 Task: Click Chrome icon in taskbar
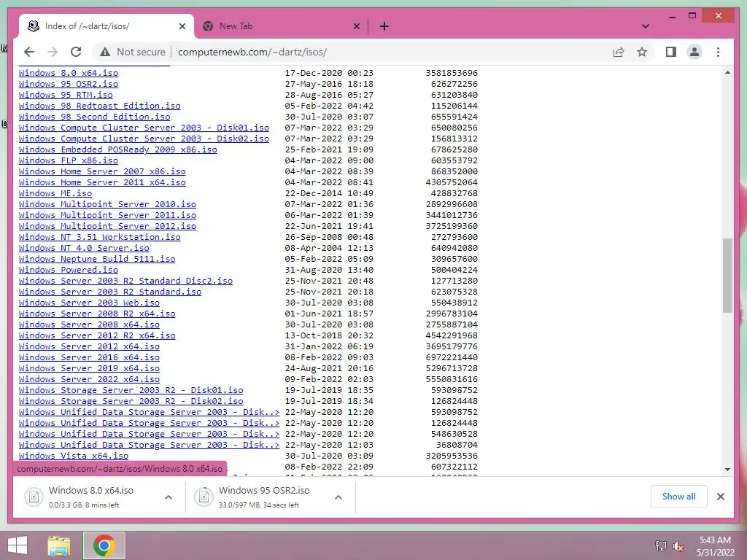104,545
